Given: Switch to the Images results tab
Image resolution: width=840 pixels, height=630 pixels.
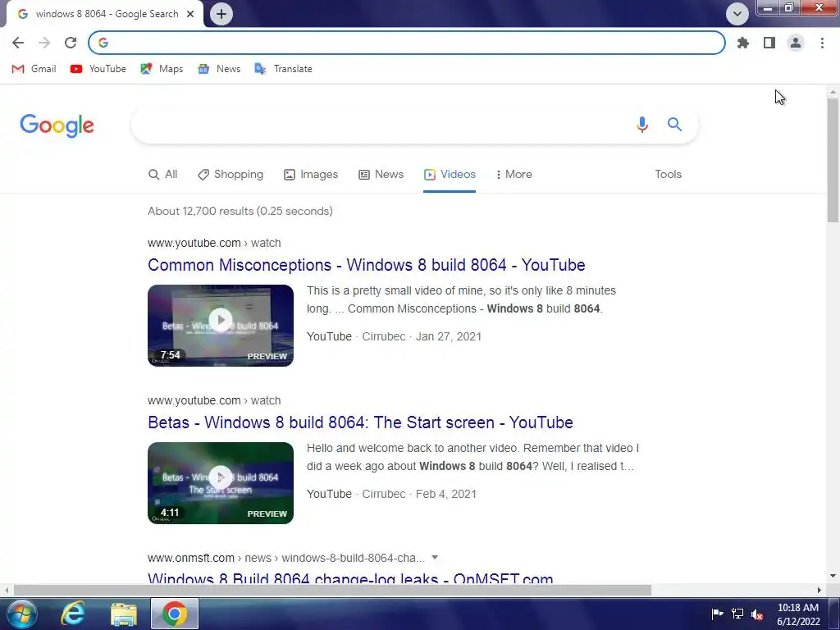Looking at the screenshot, I should point(311,175).
